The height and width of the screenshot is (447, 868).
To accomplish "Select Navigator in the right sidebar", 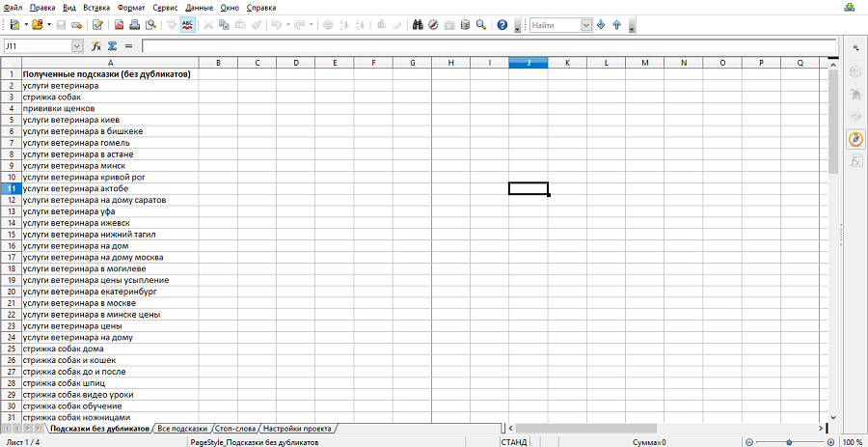I will [855, 139].
